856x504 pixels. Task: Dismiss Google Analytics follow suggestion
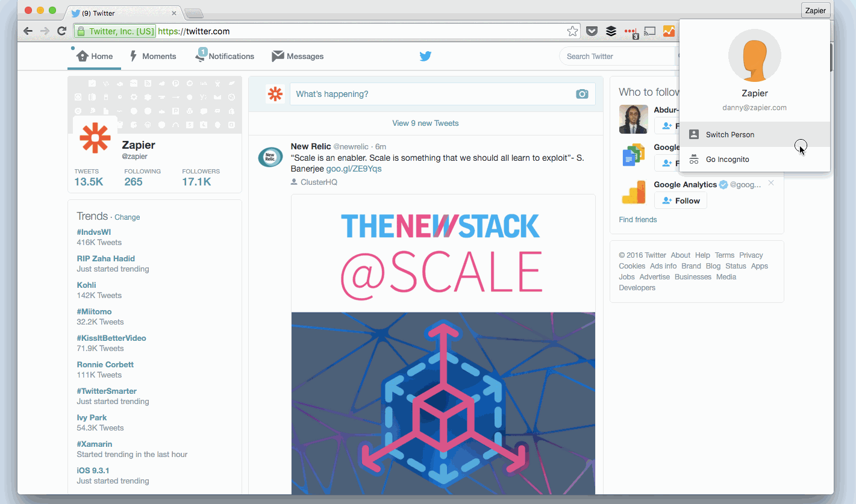pos(771,182)
